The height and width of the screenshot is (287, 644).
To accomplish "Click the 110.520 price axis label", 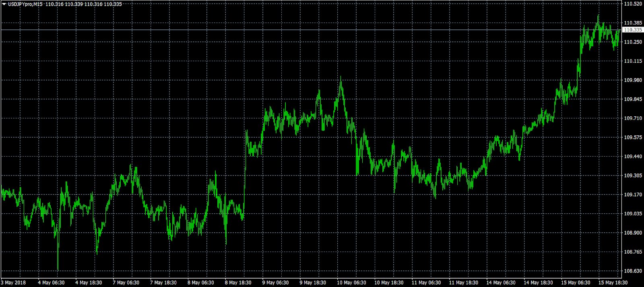I will 633,4.
